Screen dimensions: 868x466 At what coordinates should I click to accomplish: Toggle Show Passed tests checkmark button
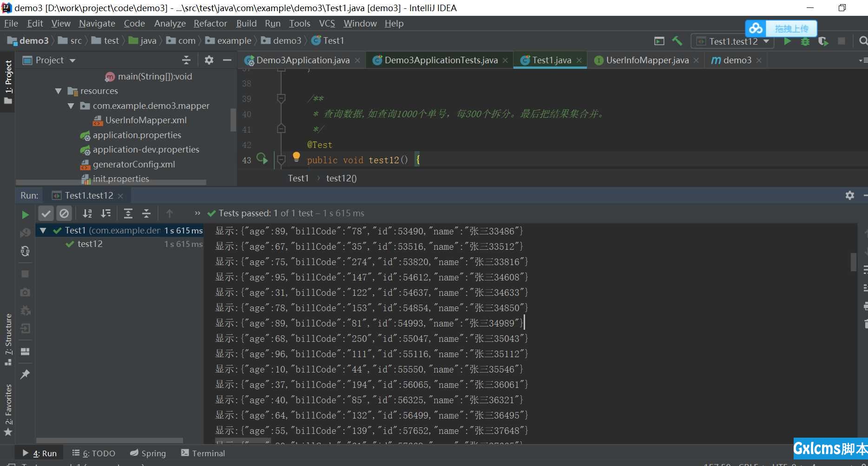(x=46, y=213)
